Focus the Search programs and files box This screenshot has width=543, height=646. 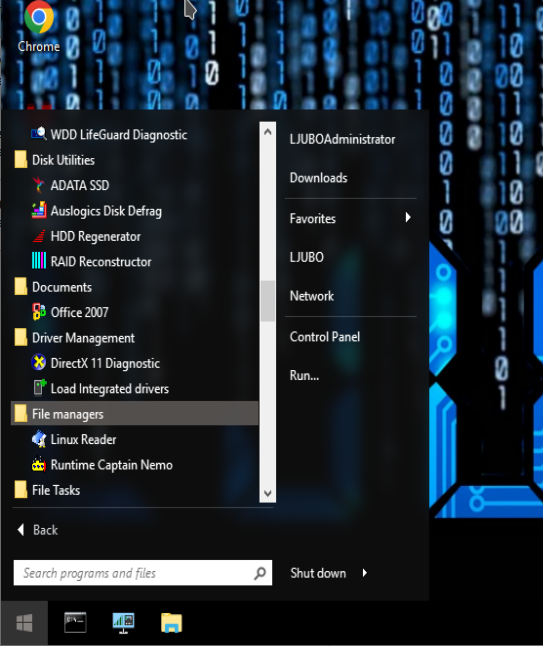[x=143, y=573]
